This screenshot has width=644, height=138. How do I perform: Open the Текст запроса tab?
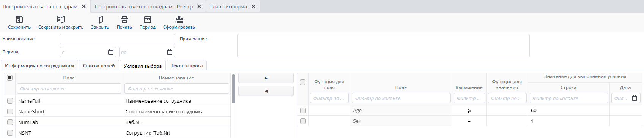[187, 65]
